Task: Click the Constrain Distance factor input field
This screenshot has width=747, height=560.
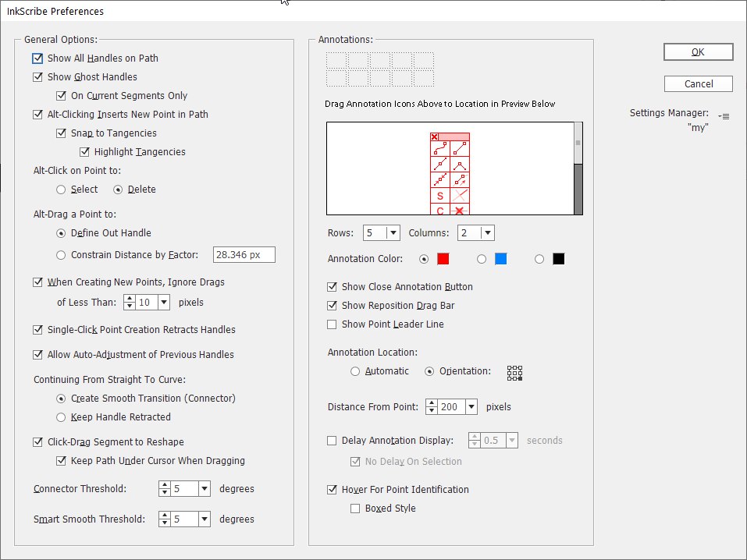Action: [244, 255]
